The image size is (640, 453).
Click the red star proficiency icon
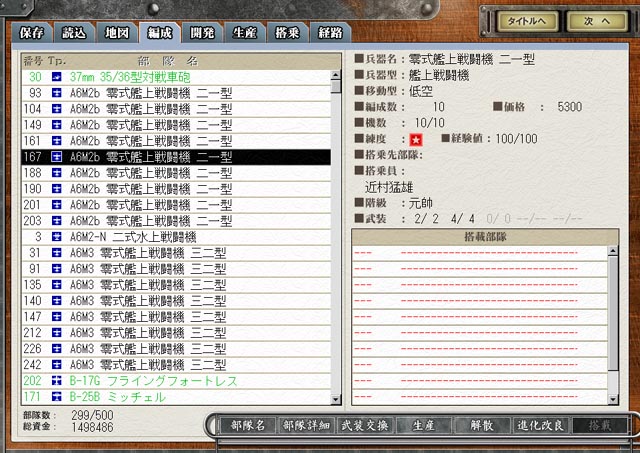pyautogui.click(x=417, y=138)
